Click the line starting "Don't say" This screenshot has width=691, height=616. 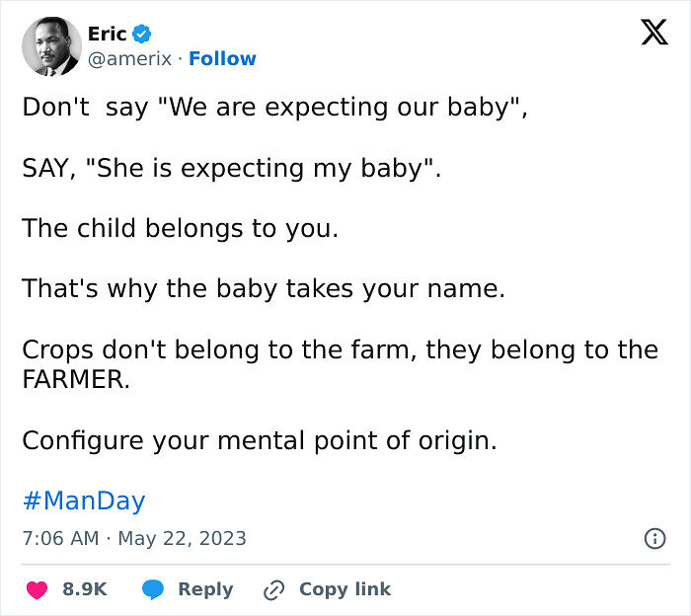point(275,107)
